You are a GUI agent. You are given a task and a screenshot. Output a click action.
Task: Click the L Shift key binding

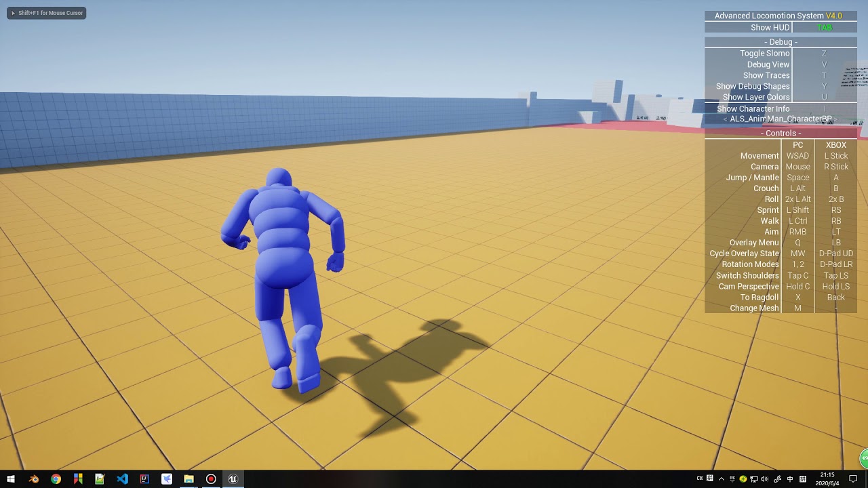797,210
